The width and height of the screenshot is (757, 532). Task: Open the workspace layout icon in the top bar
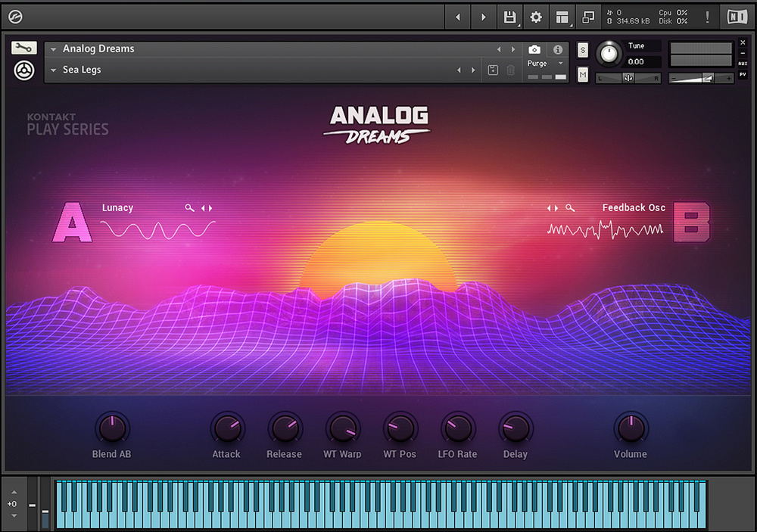tap(562, 17)
